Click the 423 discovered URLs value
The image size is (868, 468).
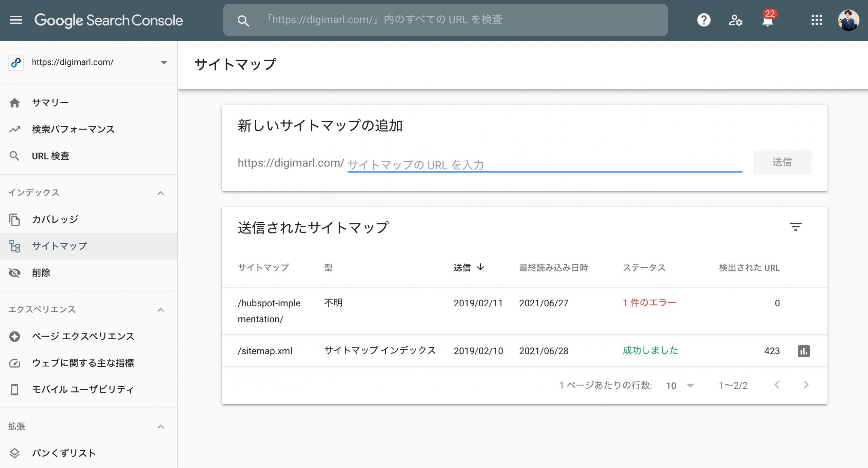click(772, 351)
